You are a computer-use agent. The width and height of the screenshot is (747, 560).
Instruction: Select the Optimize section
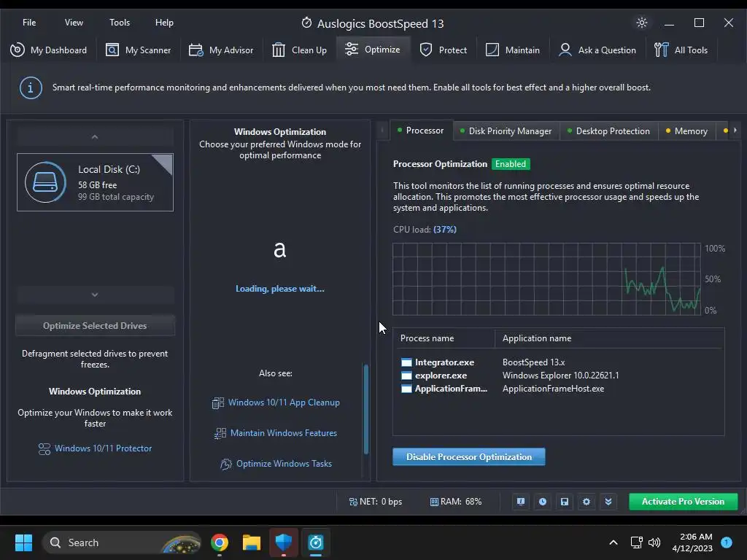373,50
